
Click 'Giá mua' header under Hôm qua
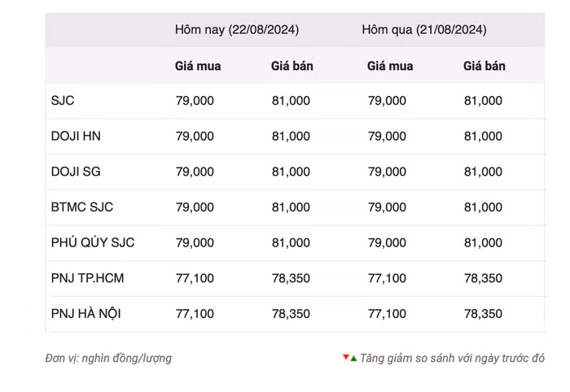click(x=390, y=66)
